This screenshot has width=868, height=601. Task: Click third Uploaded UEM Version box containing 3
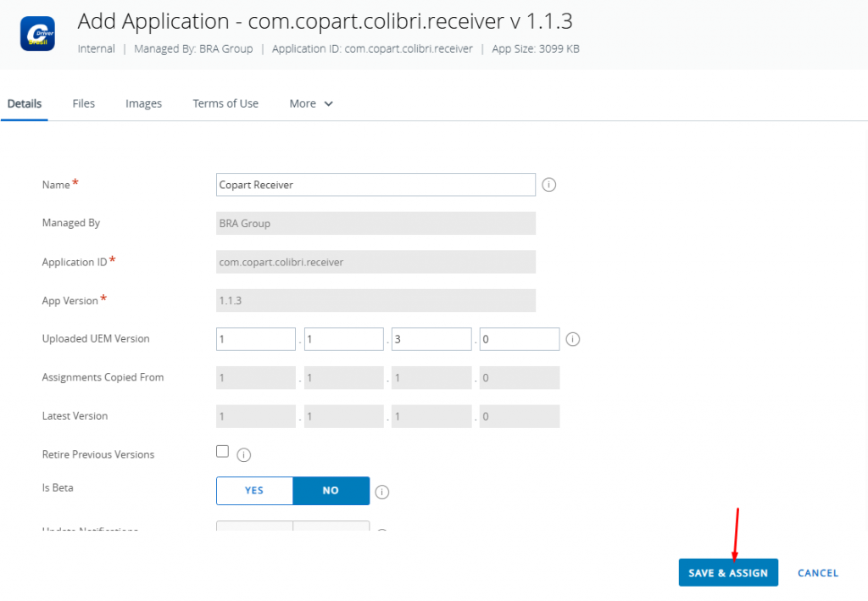pyautogui.click(x=431, y=339)
